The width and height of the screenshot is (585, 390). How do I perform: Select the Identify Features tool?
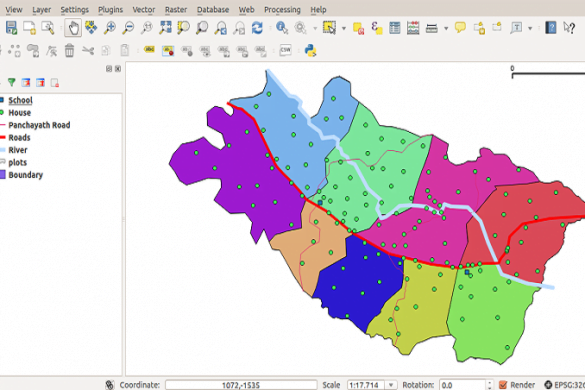point(282,28)
